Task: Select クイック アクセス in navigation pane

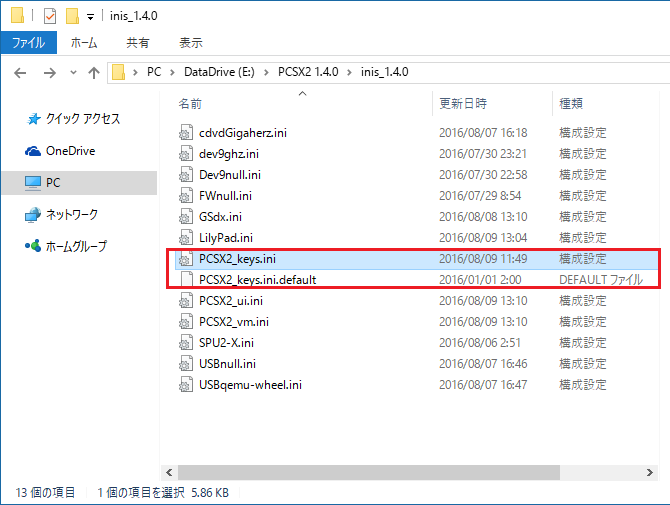Action: [x=83, y=119]
